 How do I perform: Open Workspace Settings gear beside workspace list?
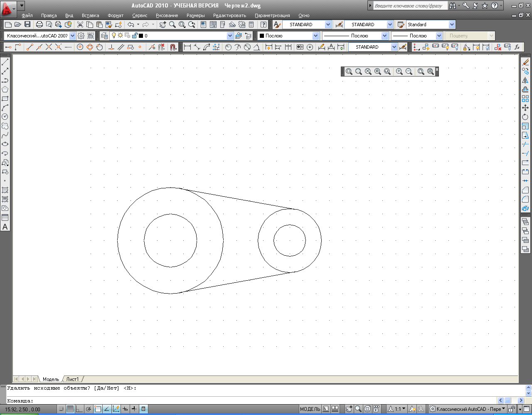coord(81,36)
